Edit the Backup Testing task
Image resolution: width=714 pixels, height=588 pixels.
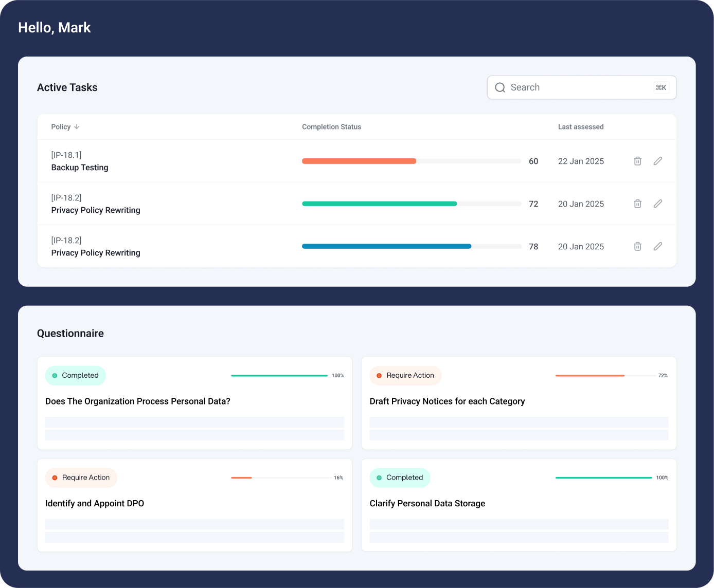(658, 161)
